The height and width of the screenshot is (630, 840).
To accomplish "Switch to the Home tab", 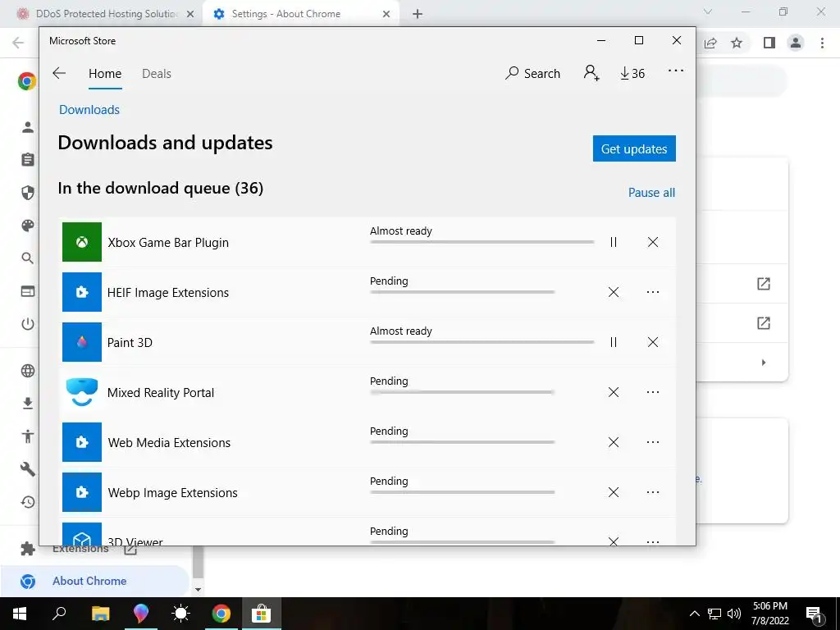I will 105,73.
